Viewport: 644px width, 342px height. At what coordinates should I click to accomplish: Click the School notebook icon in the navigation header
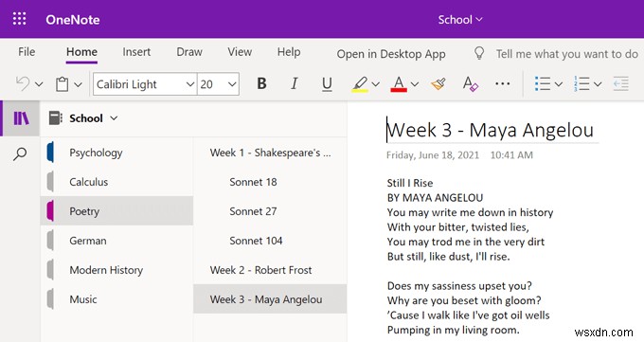click(x=56, y=118)
